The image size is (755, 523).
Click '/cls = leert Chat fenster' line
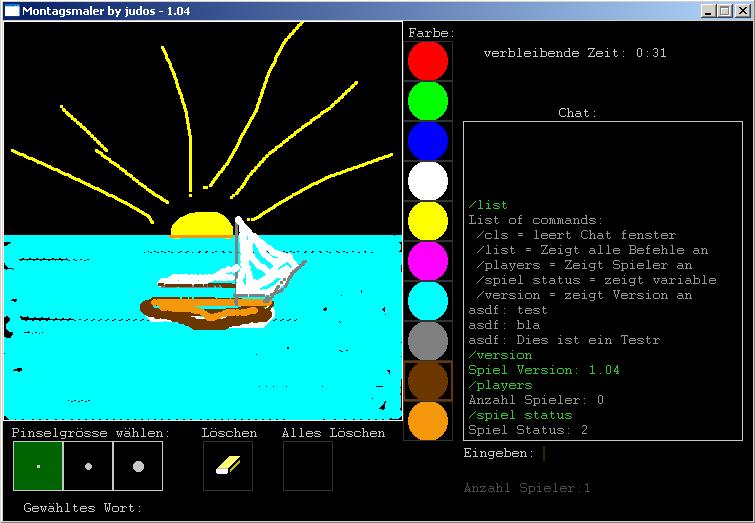point(576,235)
